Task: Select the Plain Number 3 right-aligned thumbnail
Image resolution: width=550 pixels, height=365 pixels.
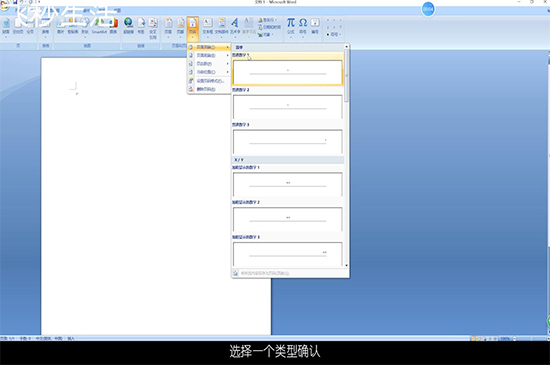Action: [x=288, y=142]
